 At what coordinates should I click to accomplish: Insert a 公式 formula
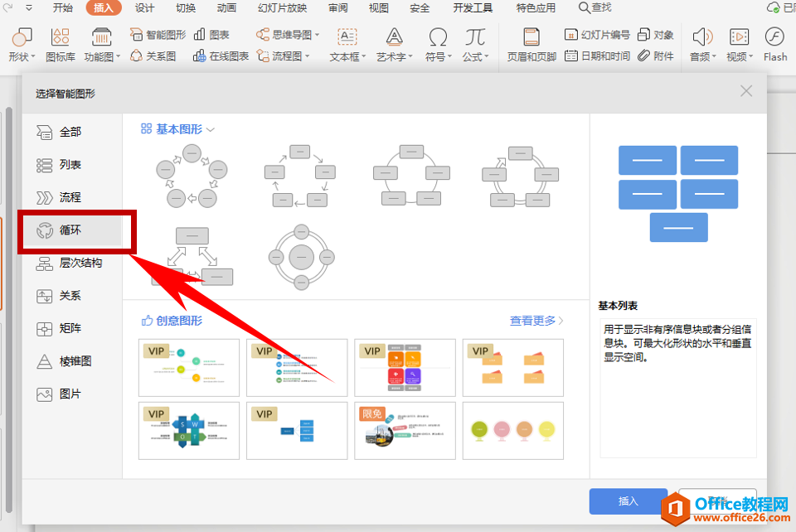(x=475, y=45)
